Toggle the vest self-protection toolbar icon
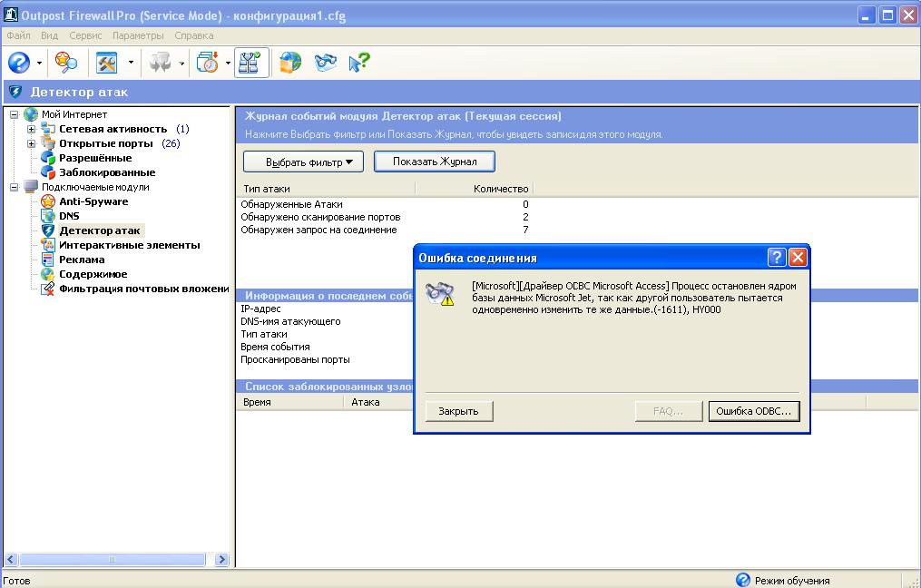The image size is (921, 588). point(251,63)
